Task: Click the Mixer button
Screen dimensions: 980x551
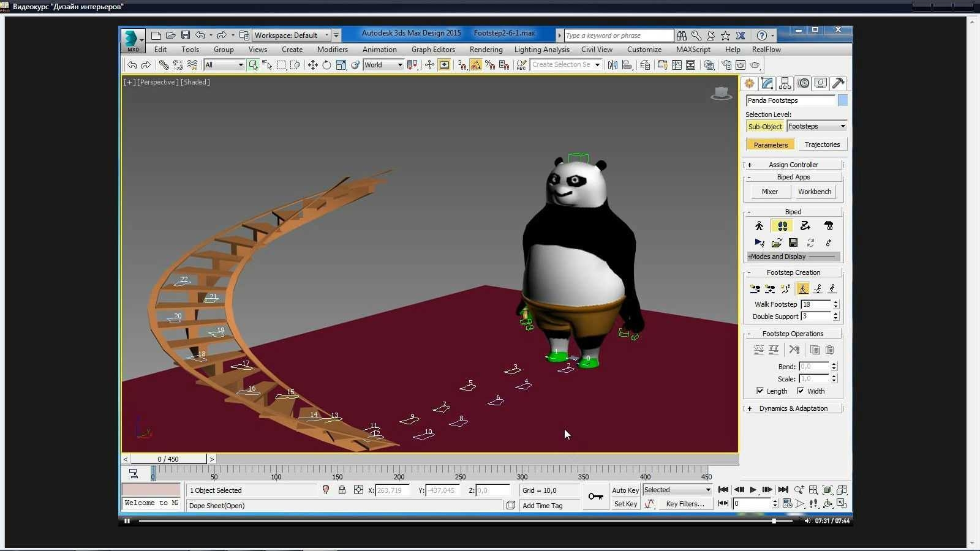Action: click(x=770, y=192)
